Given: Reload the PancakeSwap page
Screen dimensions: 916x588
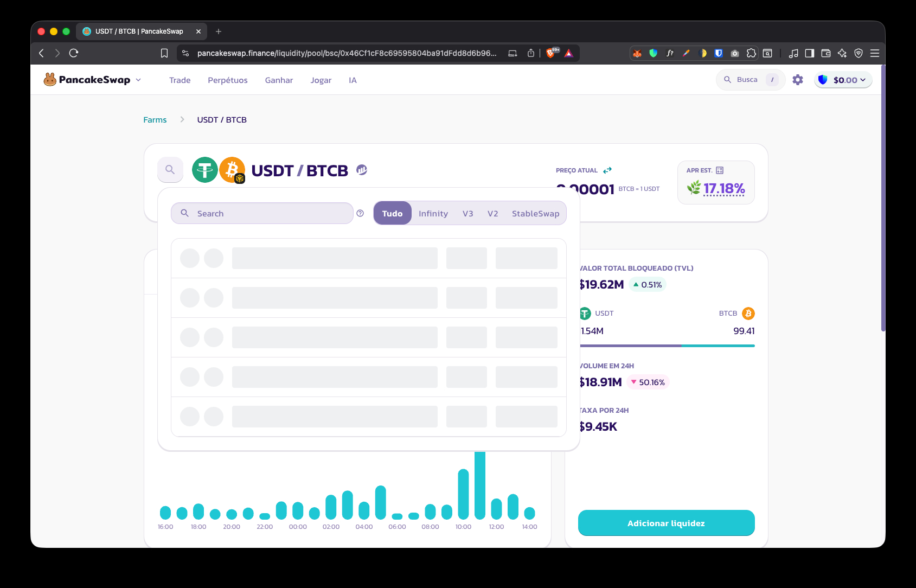Looking at the screenshot, I should coord(74,53).
